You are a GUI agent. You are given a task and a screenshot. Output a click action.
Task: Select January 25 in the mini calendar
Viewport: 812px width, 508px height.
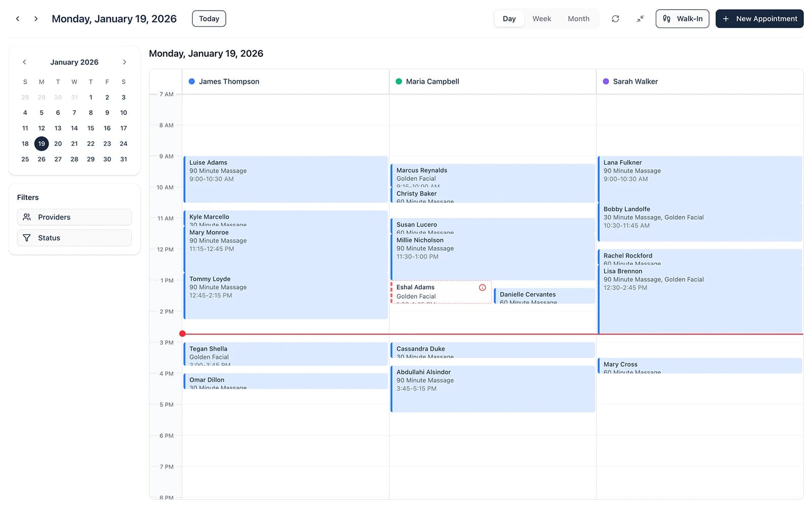coord(25,159)
